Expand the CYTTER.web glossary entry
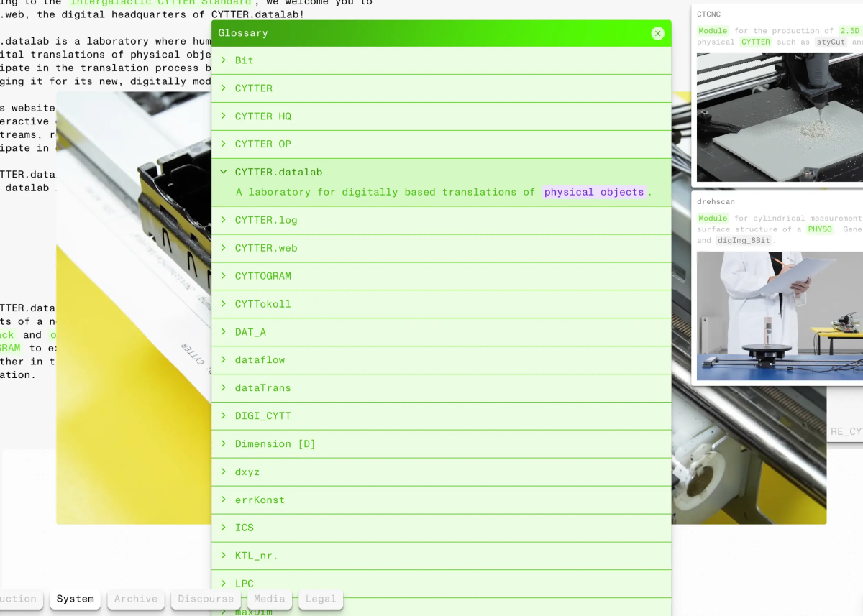 (442, 248)
